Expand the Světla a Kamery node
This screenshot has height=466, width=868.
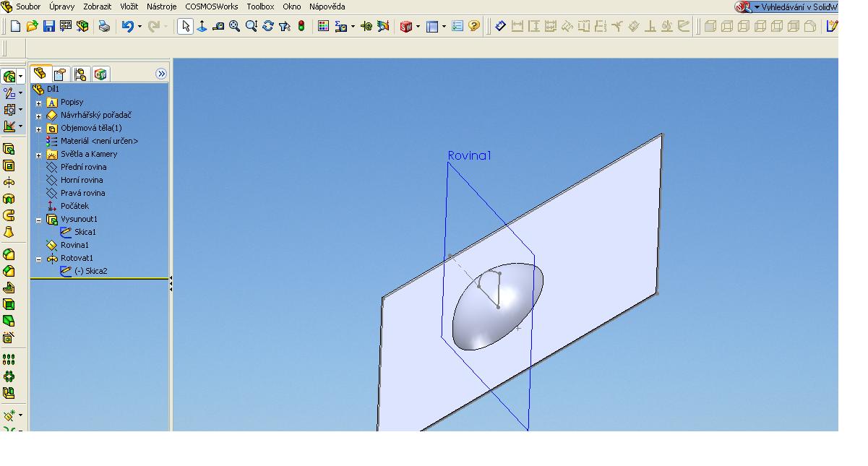click(x=39, y=155)
